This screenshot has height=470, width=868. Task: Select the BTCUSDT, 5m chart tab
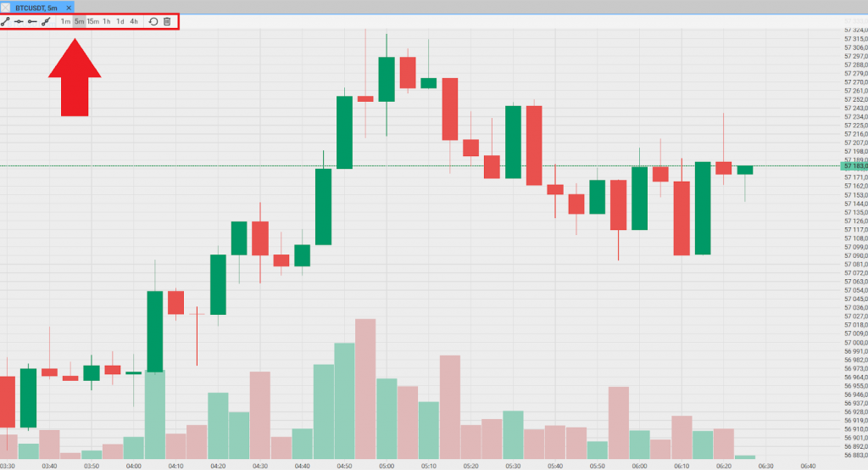(36, 8)
